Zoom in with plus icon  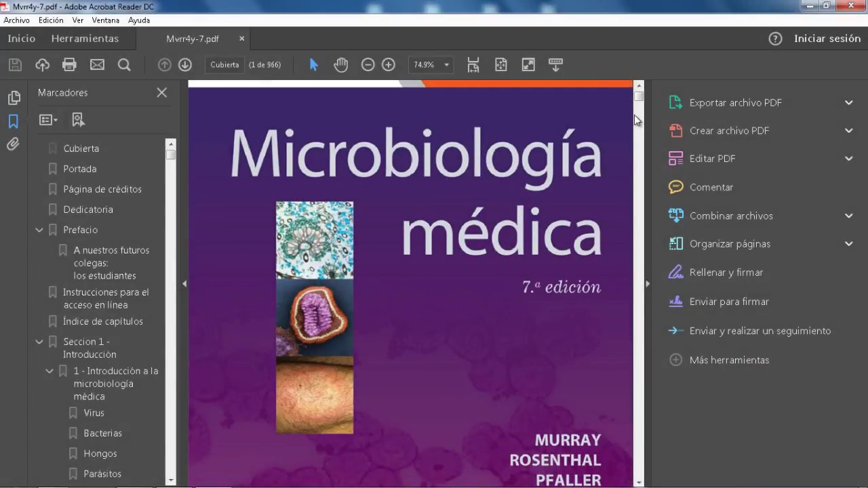(x=389, y=65)
